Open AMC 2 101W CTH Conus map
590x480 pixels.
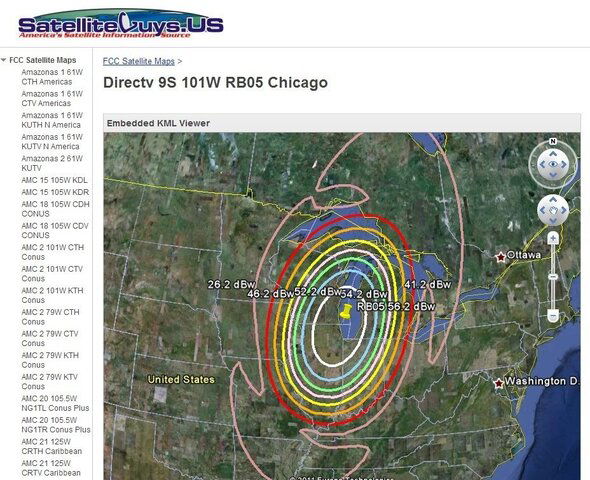(x=53, y=252)
